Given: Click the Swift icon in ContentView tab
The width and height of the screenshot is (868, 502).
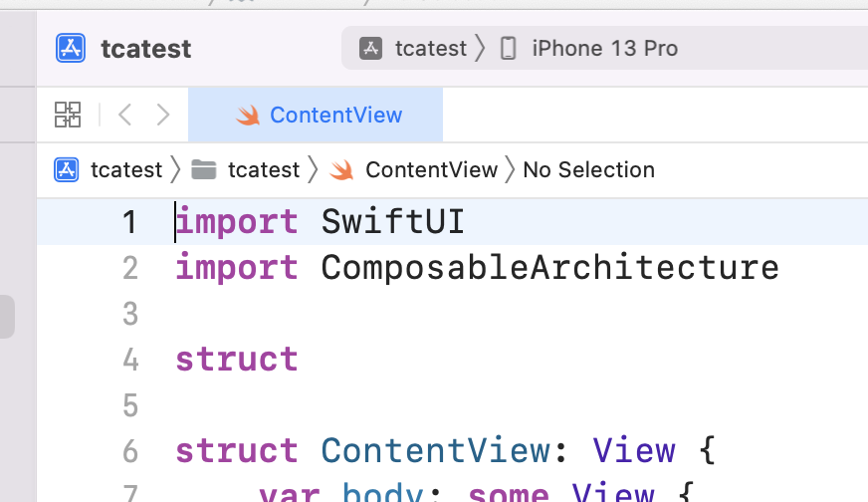Looking at the screenshot, I should tap(248, 116).
